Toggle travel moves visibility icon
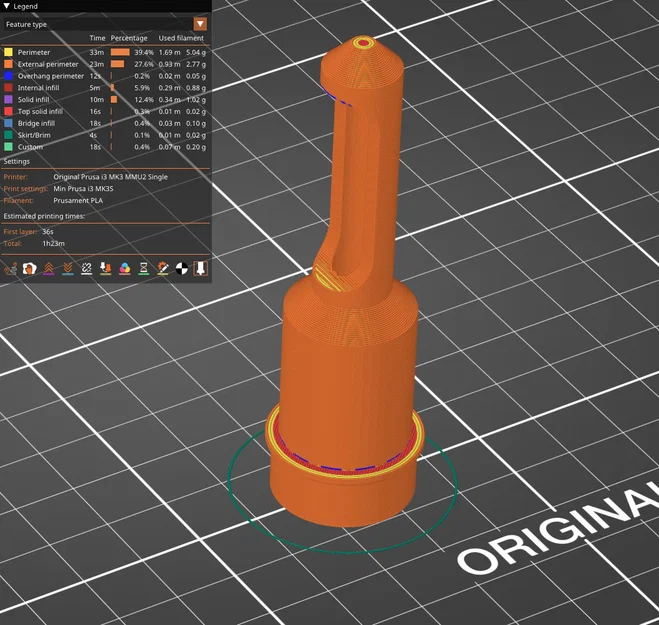 11,268
